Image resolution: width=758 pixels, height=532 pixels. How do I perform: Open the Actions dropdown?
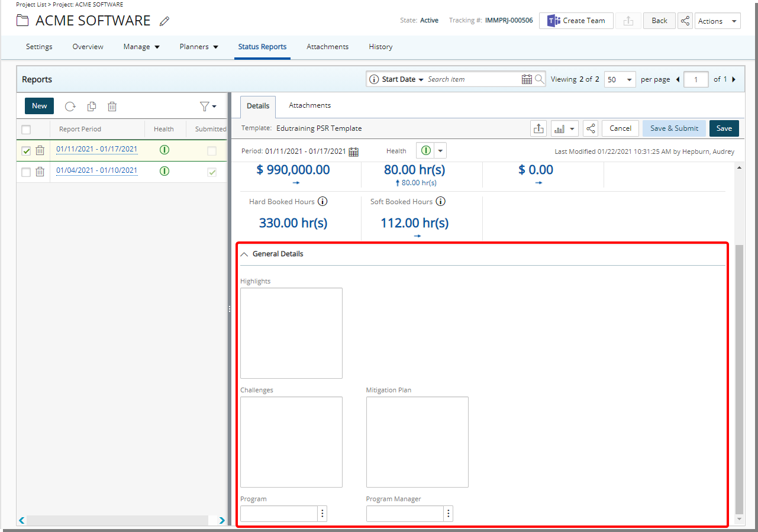click(x=717, y=21)
